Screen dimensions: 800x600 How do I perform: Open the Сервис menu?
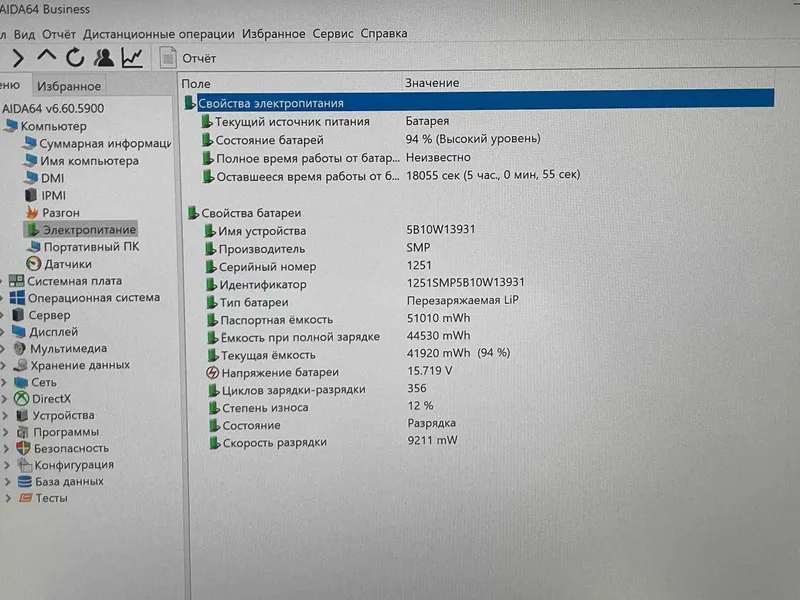(x=333, y=34)
